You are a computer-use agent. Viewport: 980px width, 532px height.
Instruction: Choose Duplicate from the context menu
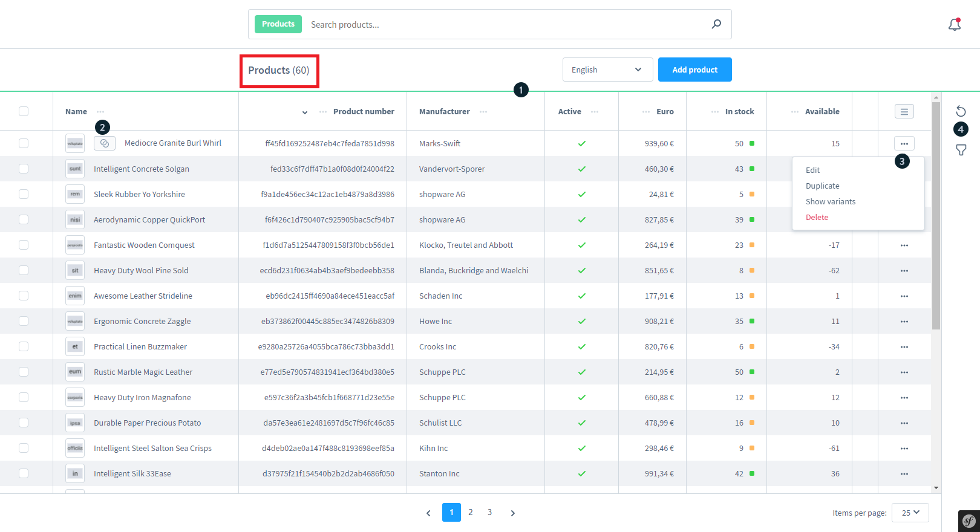[x=822, y=186]
